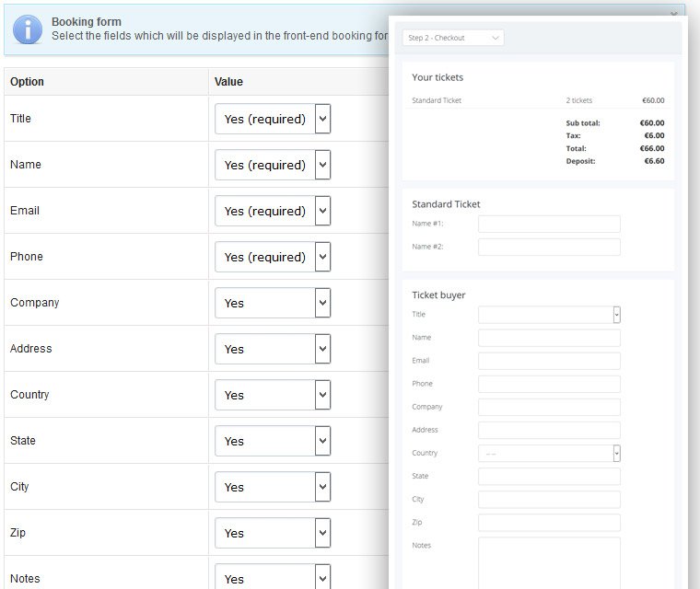Open the Ticket buyer Title dropdown

tap(549, 315)
